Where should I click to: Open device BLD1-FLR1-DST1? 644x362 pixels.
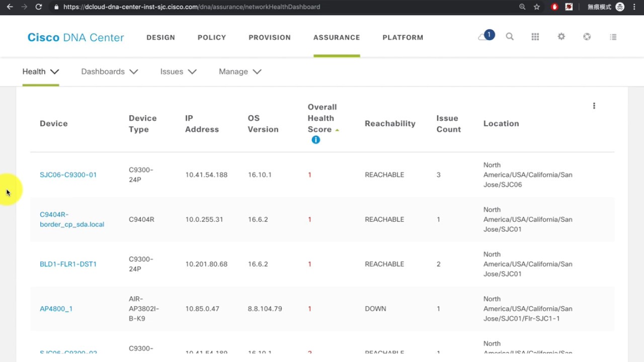pyautogui.click(x=68, y=264)
